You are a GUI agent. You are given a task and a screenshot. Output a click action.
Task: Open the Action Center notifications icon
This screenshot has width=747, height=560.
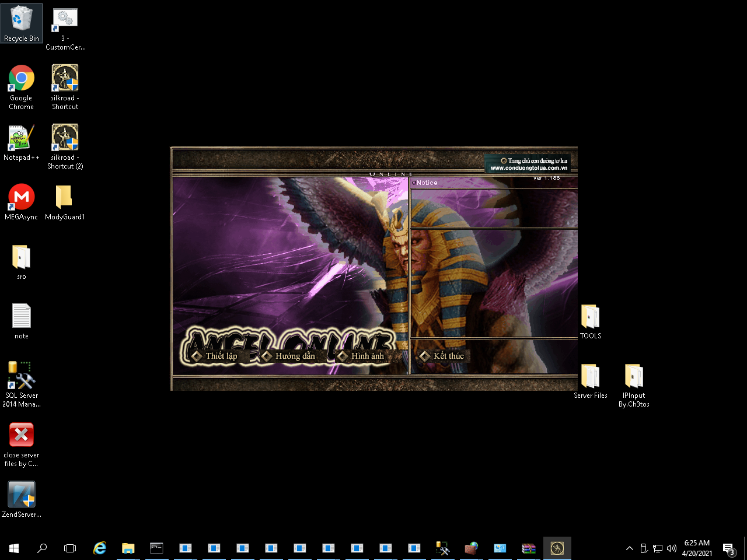point(728,548)
